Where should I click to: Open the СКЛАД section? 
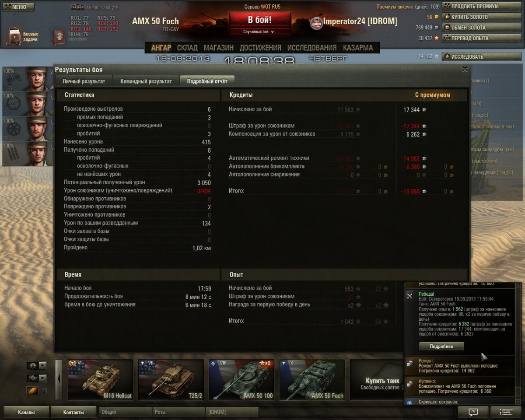coord(187,48)
